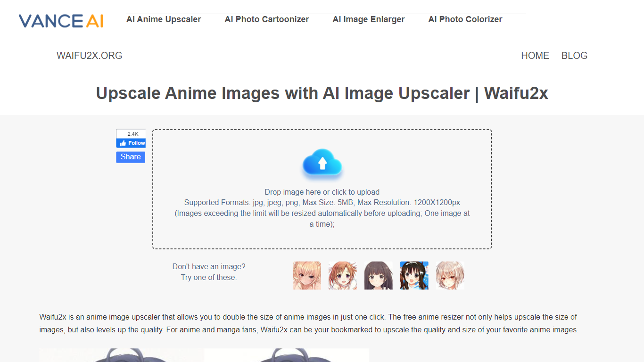
Task: Open AI Anime Upscaler link
Action: tap(164, 19)
